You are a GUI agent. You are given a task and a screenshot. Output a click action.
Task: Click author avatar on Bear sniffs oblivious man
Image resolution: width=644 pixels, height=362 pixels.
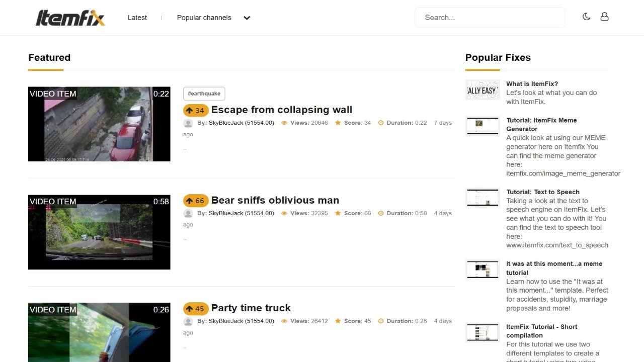[188, 214]
